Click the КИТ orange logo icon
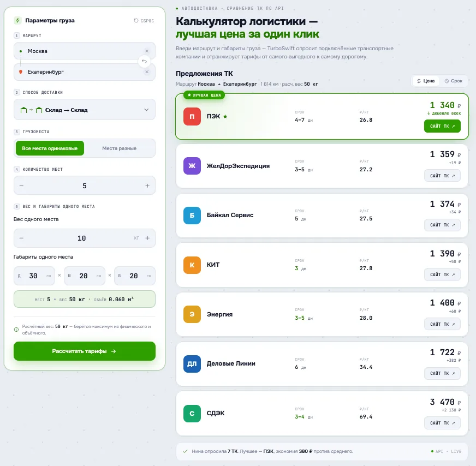This screenshot has width=476, height=466. point(192,265)
